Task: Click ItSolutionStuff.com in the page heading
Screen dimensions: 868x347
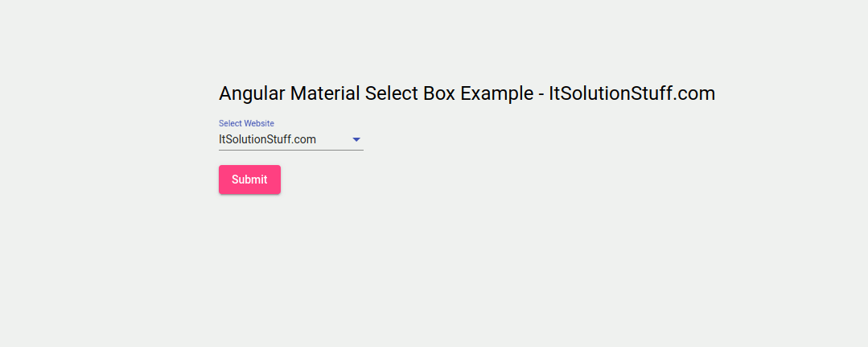Action: coord(631,93)
